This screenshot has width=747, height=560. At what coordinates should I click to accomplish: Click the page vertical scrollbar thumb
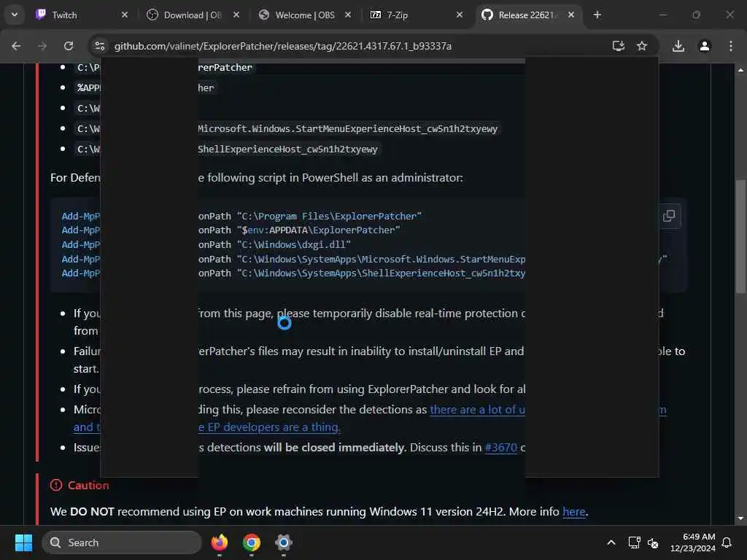[x=740, y=236]
